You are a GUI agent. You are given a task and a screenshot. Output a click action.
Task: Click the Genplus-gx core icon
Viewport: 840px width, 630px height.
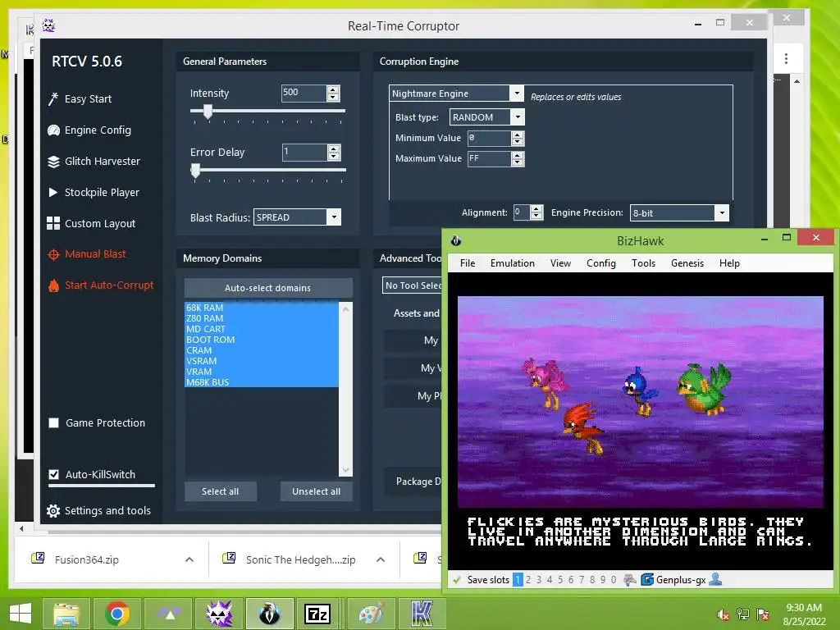pos(647,579)
